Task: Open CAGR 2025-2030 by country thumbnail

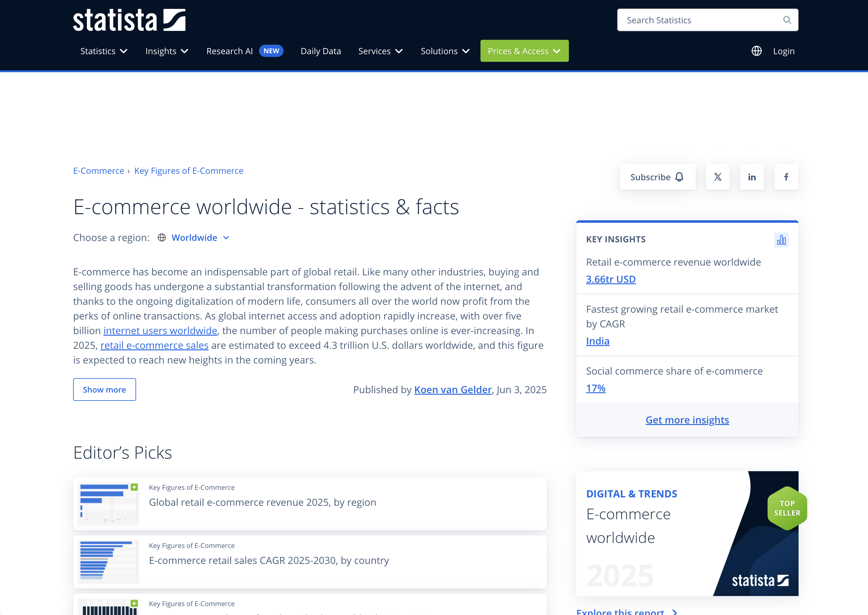Action: pos(108,561)
